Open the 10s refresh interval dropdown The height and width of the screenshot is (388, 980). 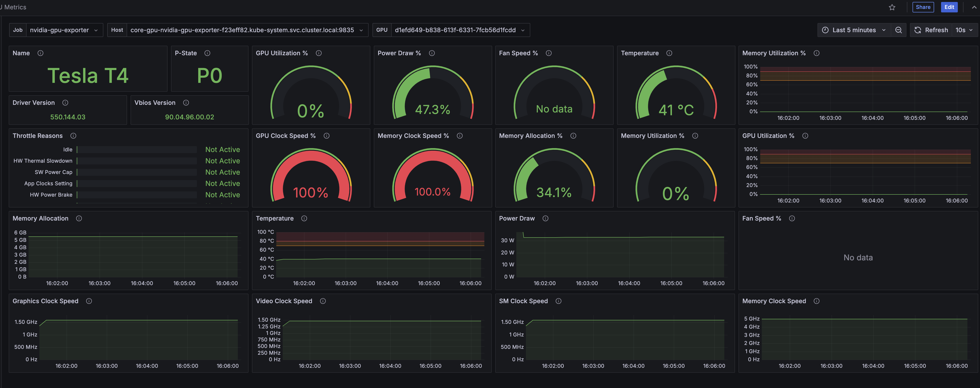[x=964, y=30]
